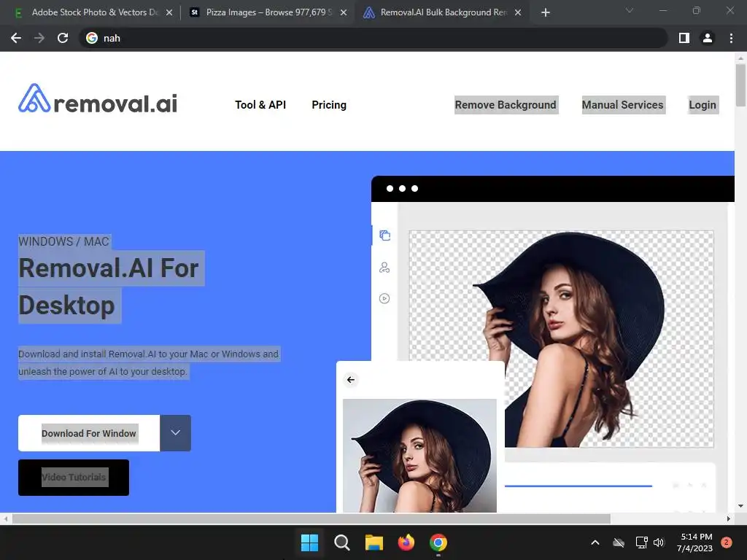747x560 pixels.
Task: Switch to Pizza Images tab
Action: 267,12
